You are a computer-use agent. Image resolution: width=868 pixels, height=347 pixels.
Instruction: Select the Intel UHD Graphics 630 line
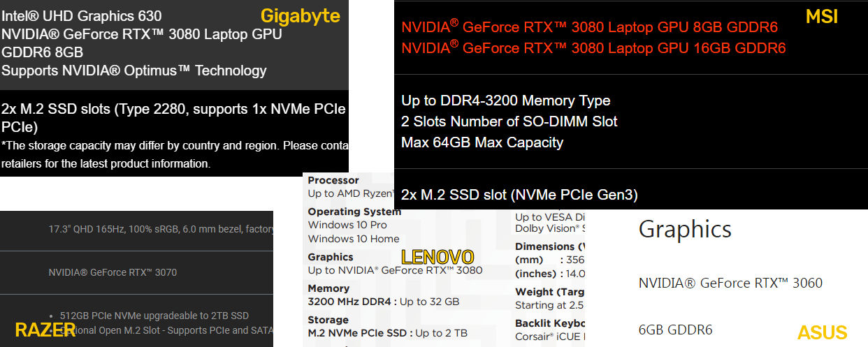point(82,16)
